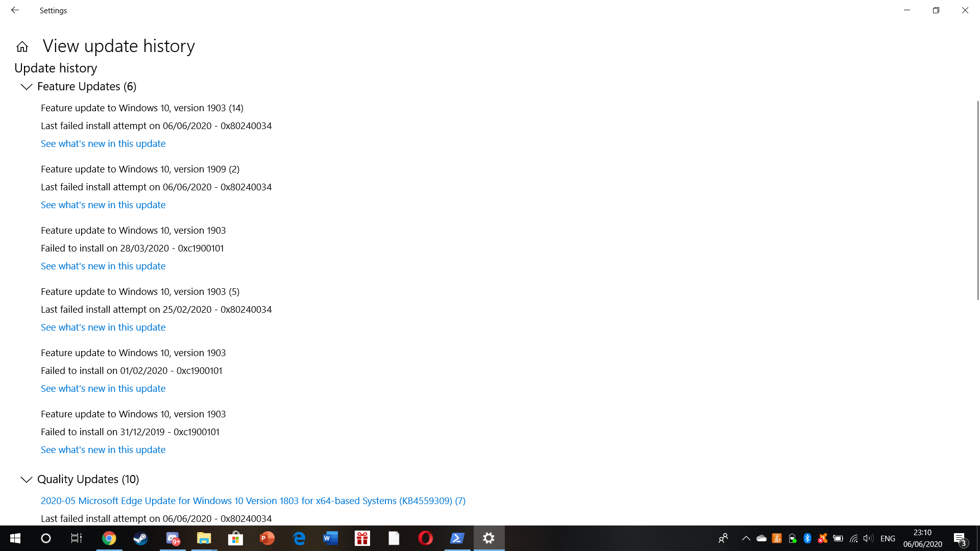The height and width of the screenshot is (551, 980).
Task: Open 'See what's new' link under version 1909 (2)
Action: (x=103, y=205)
